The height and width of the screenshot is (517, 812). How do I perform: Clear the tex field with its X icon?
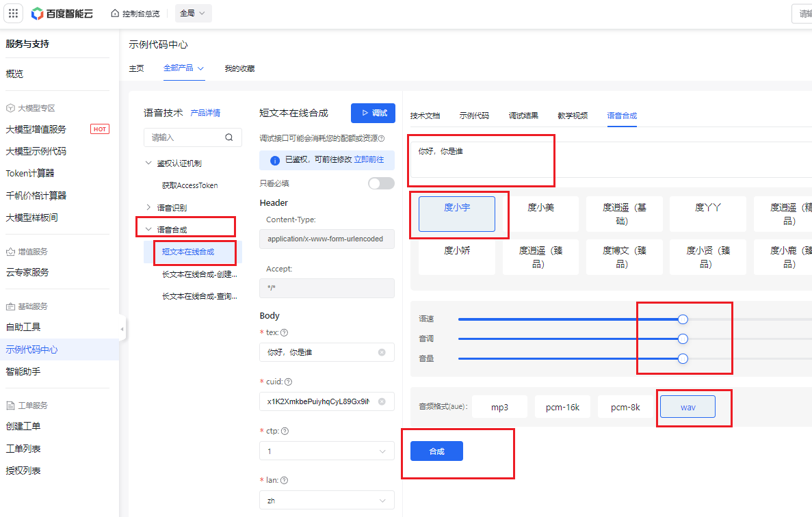[382, 352]
